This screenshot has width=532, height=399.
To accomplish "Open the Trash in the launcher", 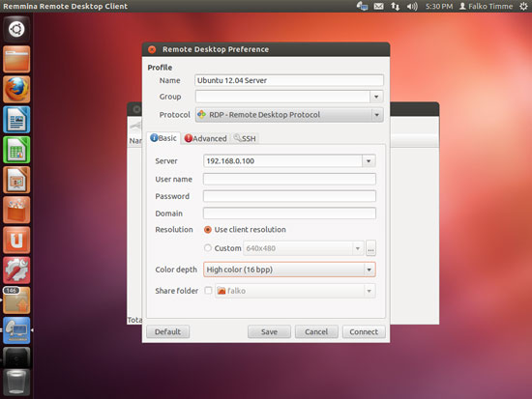I will [16, 383].
